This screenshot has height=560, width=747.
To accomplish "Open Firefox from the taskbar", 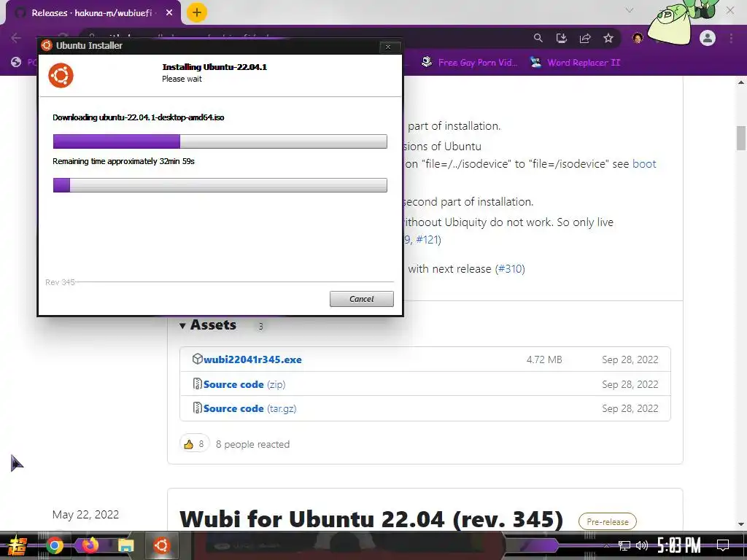I will coord(89,545).
